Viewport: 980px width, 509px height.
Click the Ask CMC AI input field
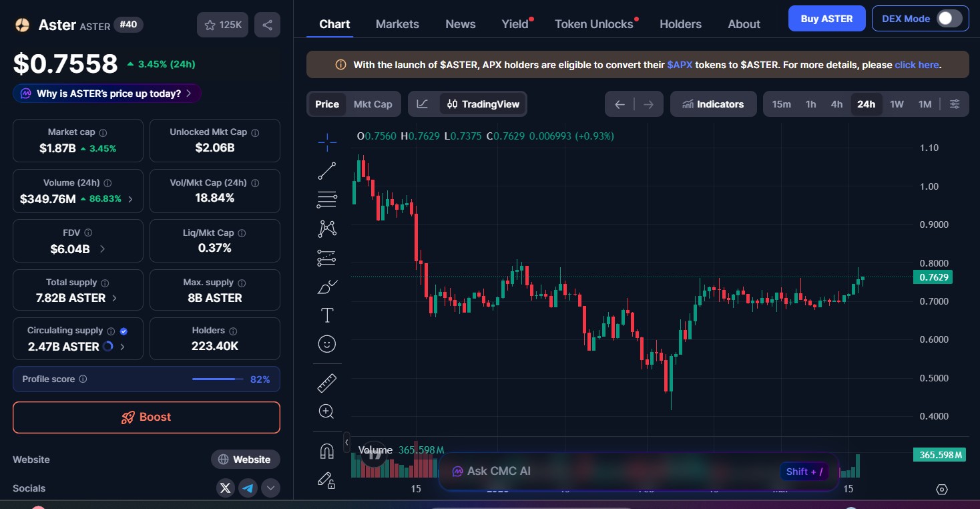coord(601,471)
